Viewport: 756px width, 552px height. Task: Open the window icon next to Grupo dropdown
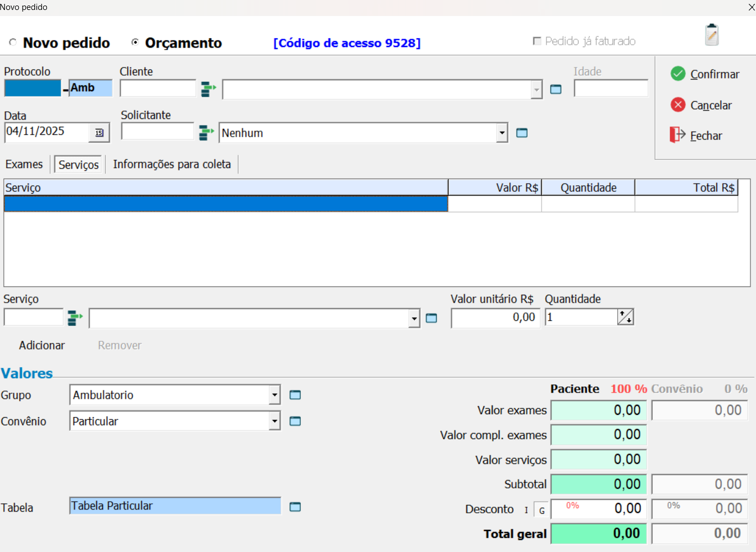(295, 395)
